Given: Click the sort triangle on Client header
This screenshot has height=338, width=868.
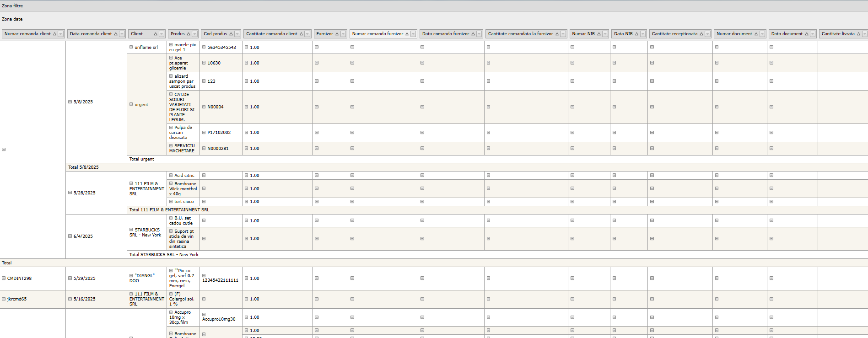Looking at the screenshot, I should (156, 34).
